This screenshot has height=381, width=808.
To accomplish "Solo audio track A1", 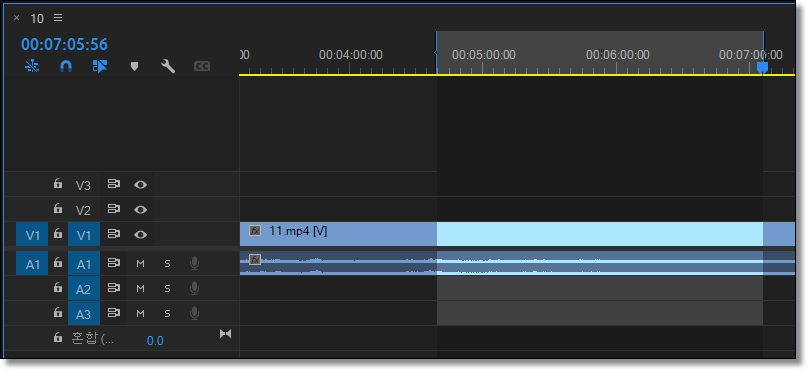I will (x=167, y=263).
